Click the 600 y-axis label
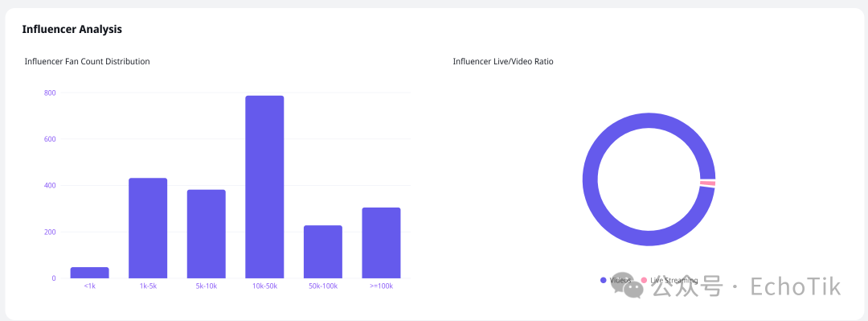The height and width of the screenshot is (321, 868). tap(50, 139)
